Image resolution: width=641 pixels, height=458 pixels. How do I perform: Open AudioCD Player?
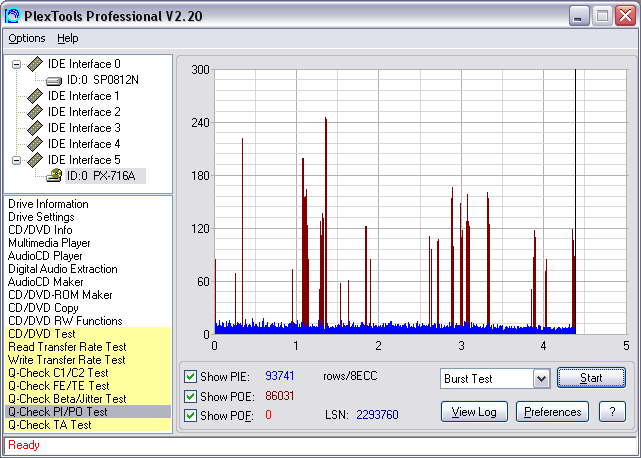coord(45,256)
